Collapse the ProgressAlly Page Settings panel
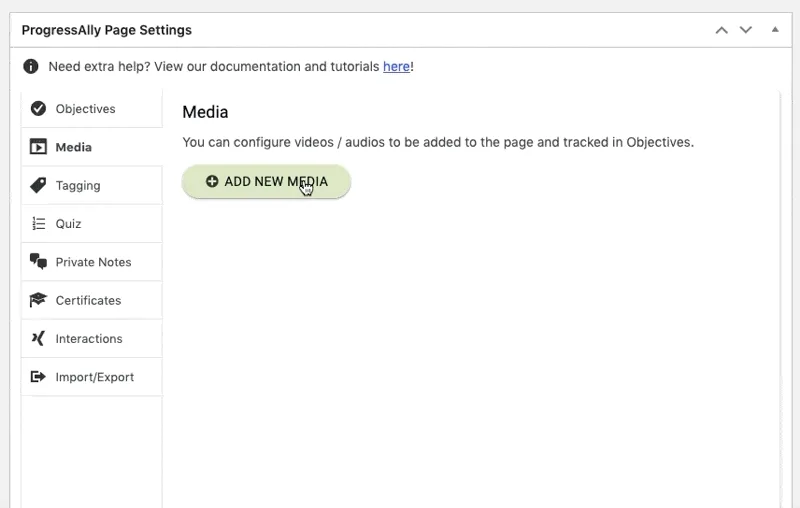Viewport: 800px width, 508px height. pyautogui.click(x=774, y=30)
